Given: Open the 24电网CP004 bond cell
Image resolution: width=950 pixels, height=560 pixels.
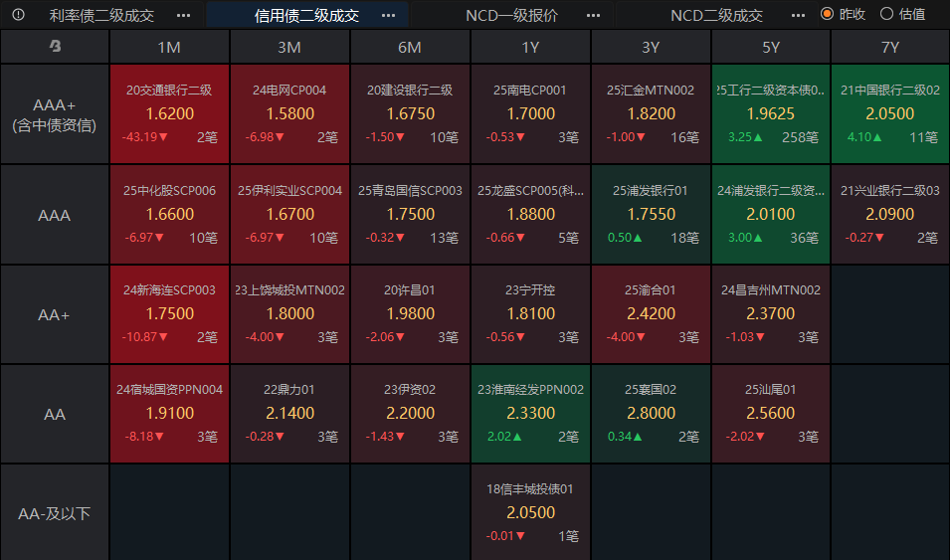Looking at the screenshot, I should (289, 114).
